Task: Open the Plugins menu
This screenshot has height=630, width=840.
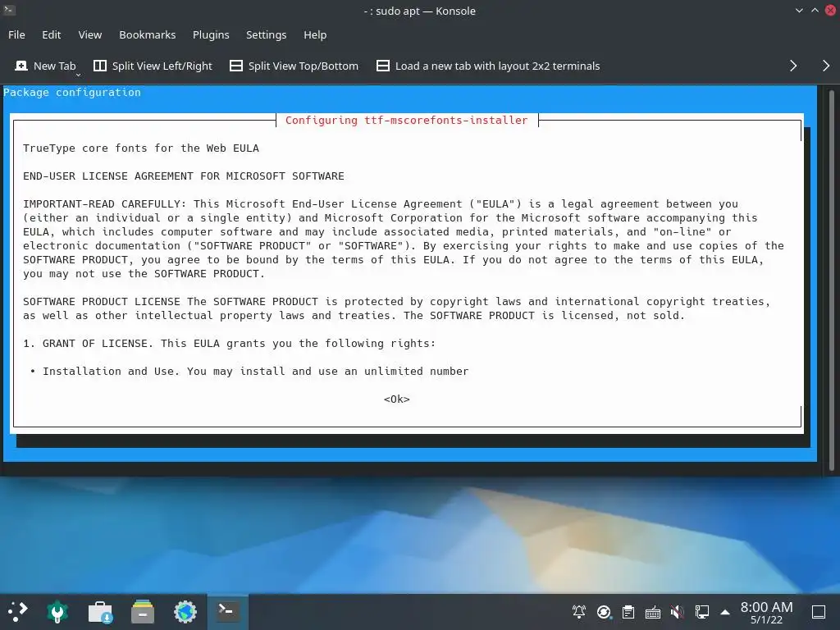Action: point(211,34)
